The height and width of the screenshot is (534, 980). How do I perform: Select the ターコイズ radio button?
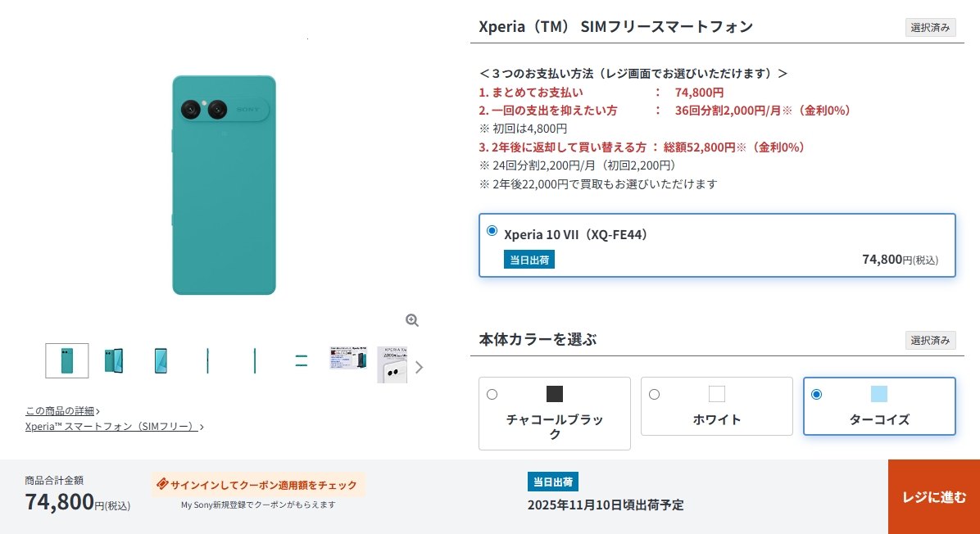pyautogui.click(x=816, y=394)
